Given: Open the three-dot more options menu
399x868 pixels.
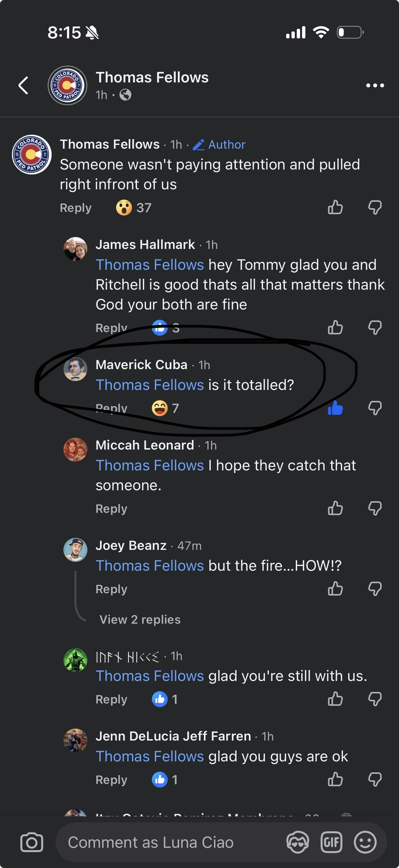Looking at the screenshot, I should click(375, 86).
